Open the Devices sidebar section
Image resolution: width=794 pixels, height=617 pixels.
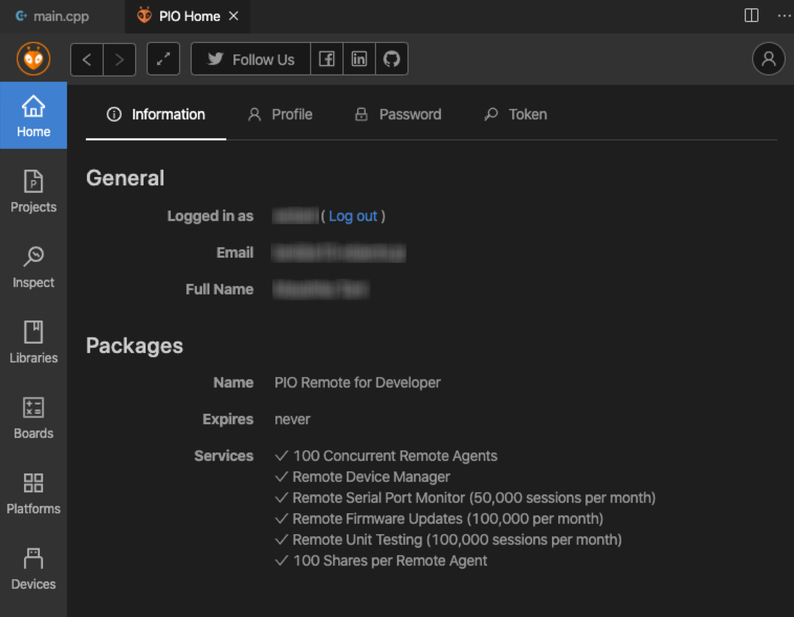(x=33, y=568)
